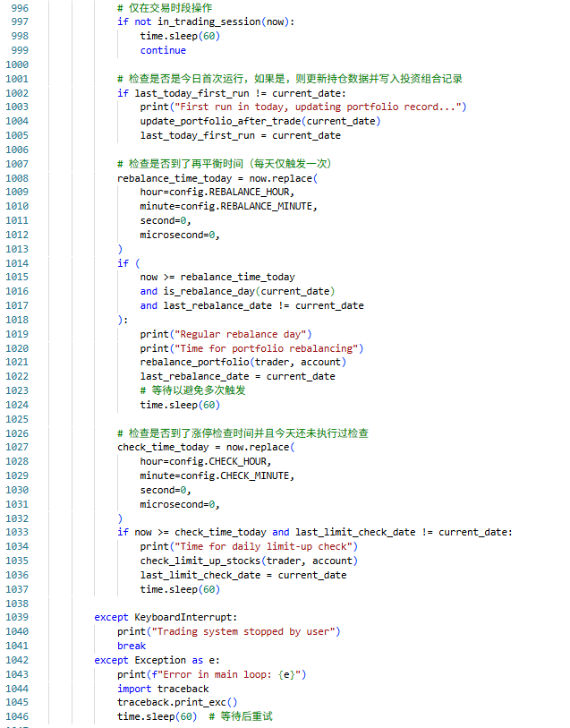Click the traceback.print_exc() call
This screenshot has width=570, height=728.
(177, 702)
